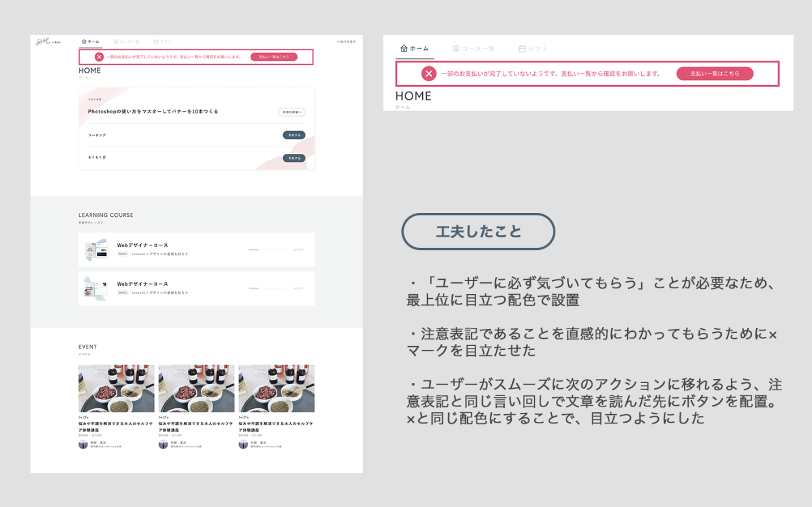Click the lower Webデザイナーコース card progress bar
The height and width of the screenshot is (507, 812).
(x=267, y=288)
